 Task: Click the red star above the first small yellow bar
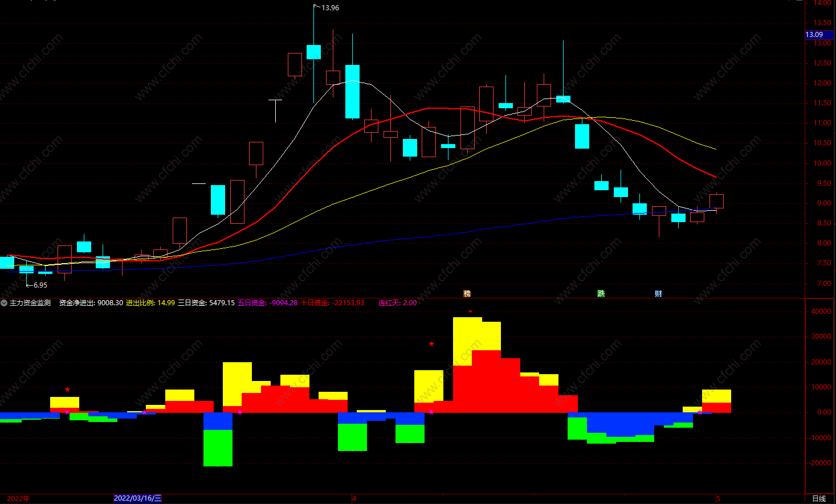click(x=67, y=390)
